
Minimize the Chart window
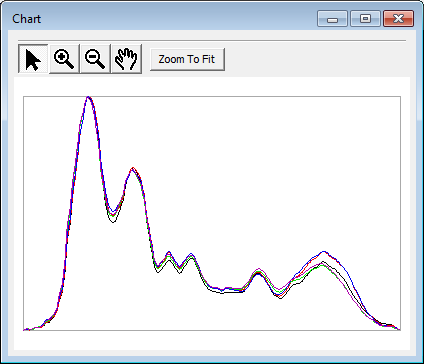332,18
